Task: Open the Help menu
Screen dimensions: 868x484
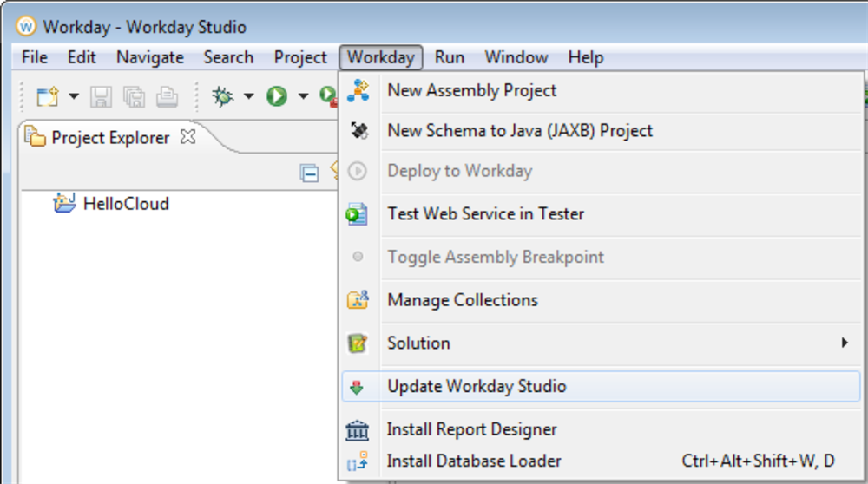Action: click(586, 57)
